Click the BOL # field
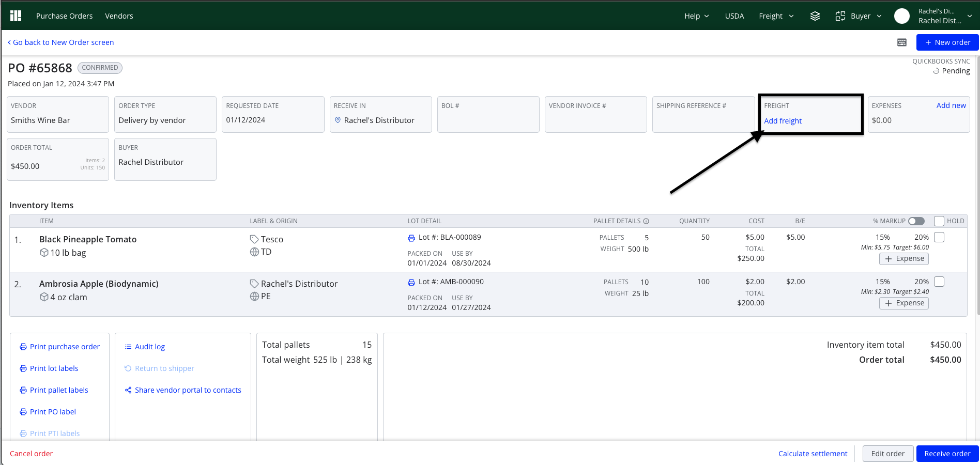980x465 pixels. [488, 114]
